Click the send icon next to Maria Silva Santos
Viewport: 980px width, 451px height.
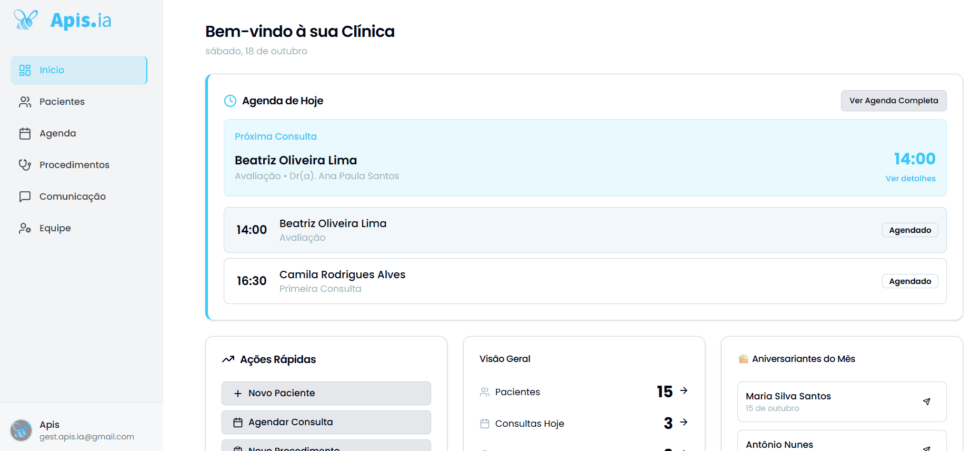[x=927, y=401]
